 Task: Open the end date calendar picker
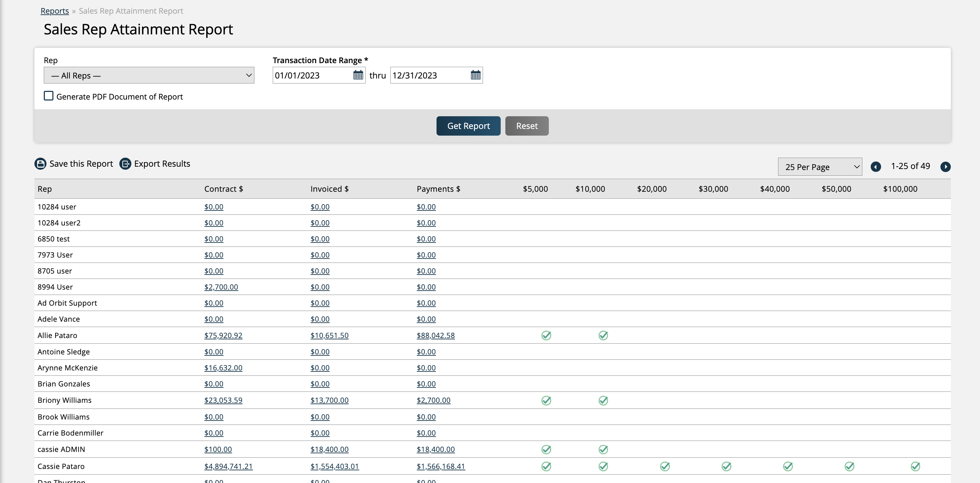coord(475,75)
